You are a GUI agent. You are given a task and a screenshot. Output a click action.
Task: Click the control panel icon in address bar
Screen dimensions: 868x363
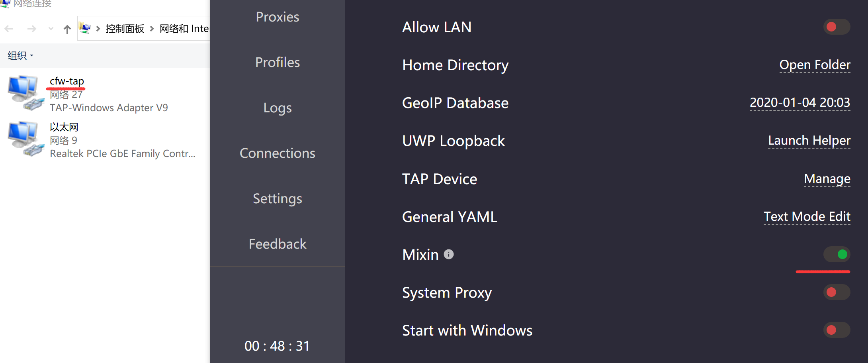tap(85, 28)
